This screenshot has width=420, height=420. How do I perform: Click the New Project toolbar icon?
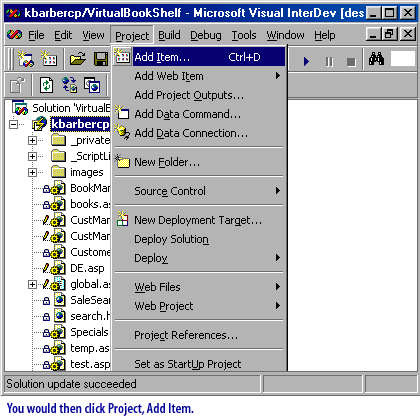26,59
